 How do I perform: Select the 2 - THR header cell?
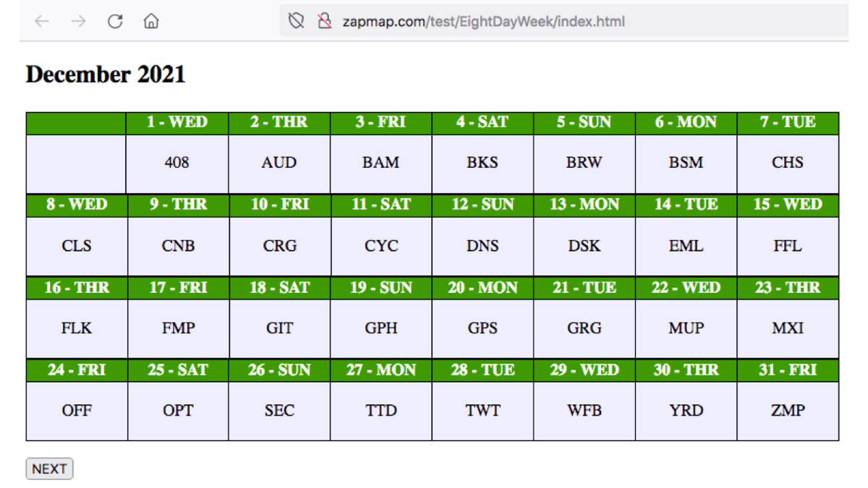(279, 123)
